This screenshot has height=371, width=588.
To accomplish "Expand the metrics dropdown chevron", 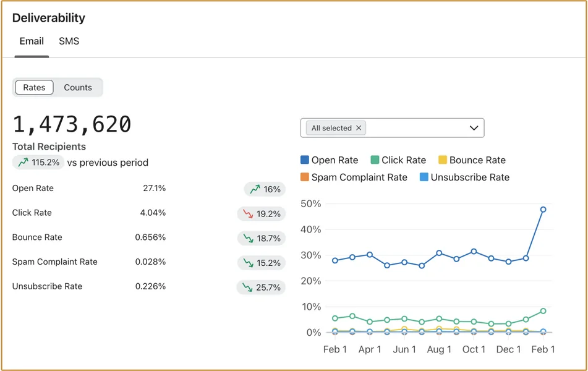I will coord(474,128).
